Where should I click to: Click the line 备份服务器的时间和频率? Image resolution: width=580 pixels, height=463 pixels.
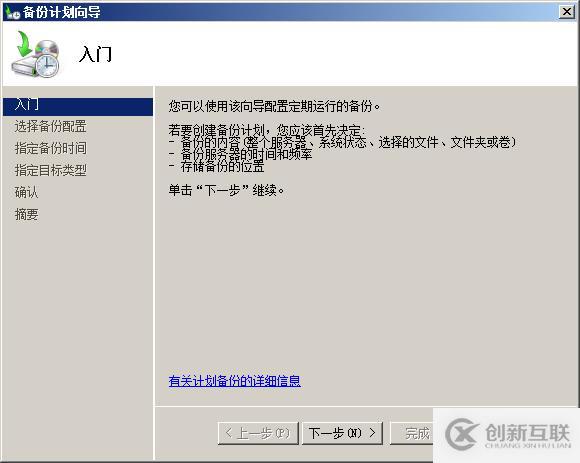[x=240, y=155]
